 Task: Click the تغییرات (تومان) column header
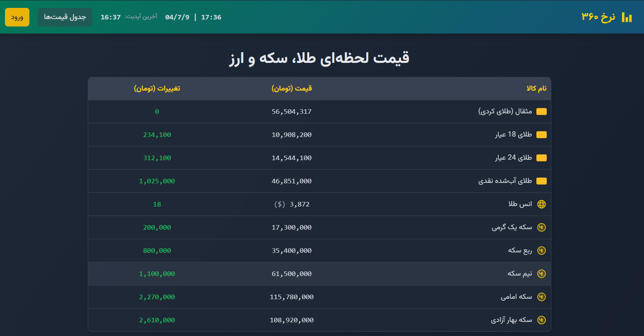pyautogui.click(x=157, y=88)
